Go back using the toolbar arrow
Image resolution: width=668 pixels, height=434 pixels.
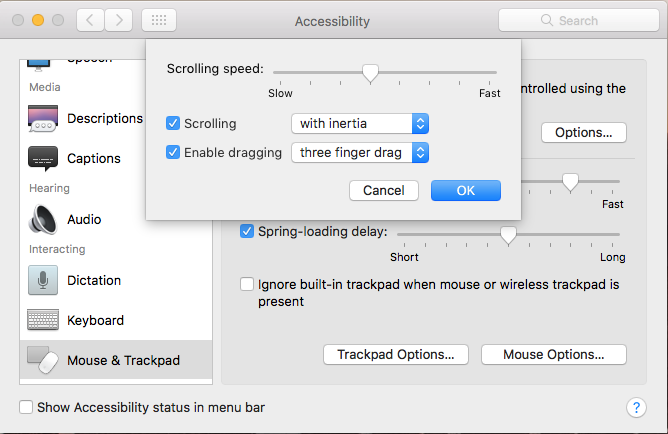90,20
